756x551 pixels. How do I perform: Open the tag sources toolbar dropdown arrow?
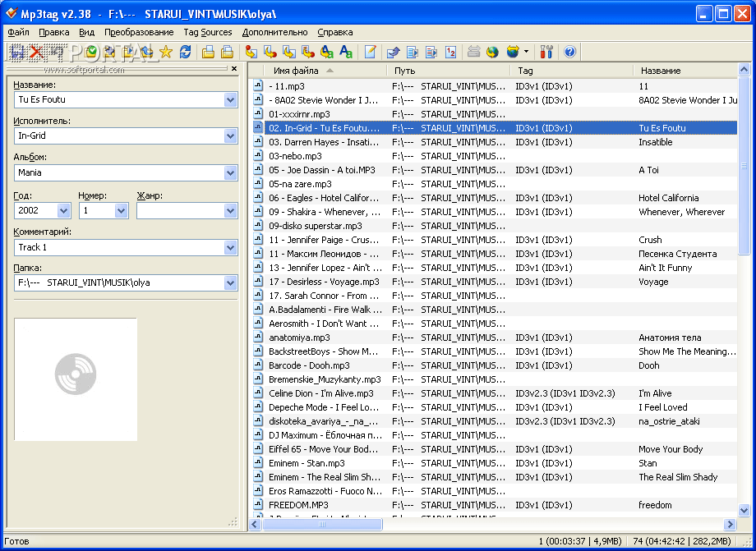click(526, 52)
